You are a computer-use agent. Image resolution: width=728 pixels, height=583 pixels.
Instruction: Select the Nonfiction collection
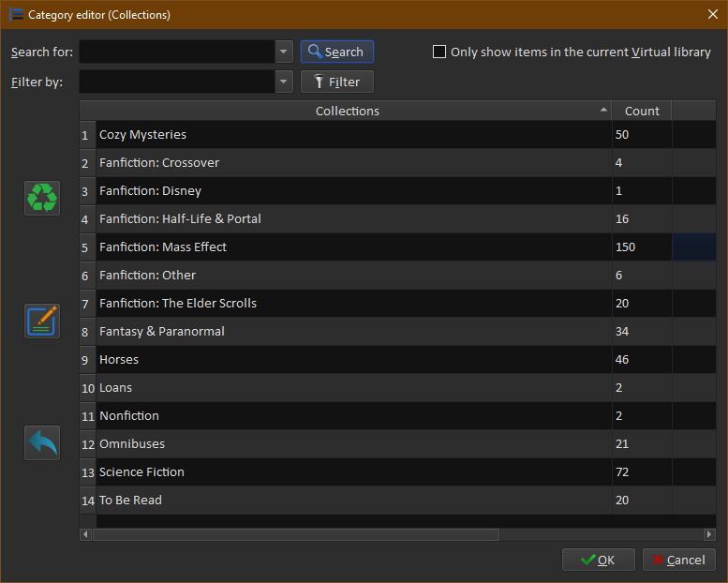coord(354,416)
